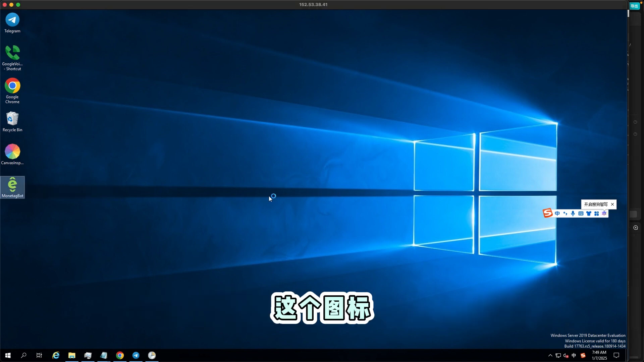Select the CanvasInsp desktop icon

[12, 154]
